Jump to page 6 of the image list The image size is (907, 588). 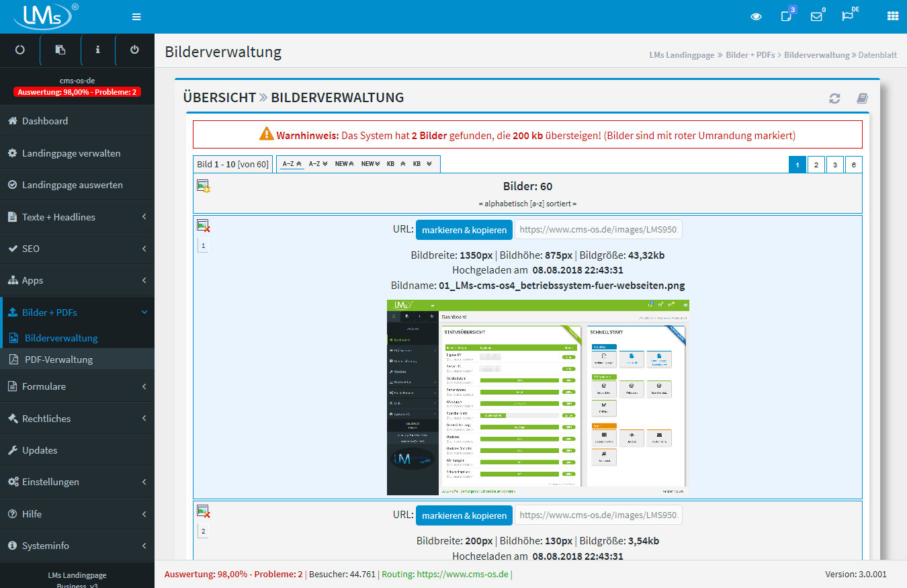click(854, 165)
